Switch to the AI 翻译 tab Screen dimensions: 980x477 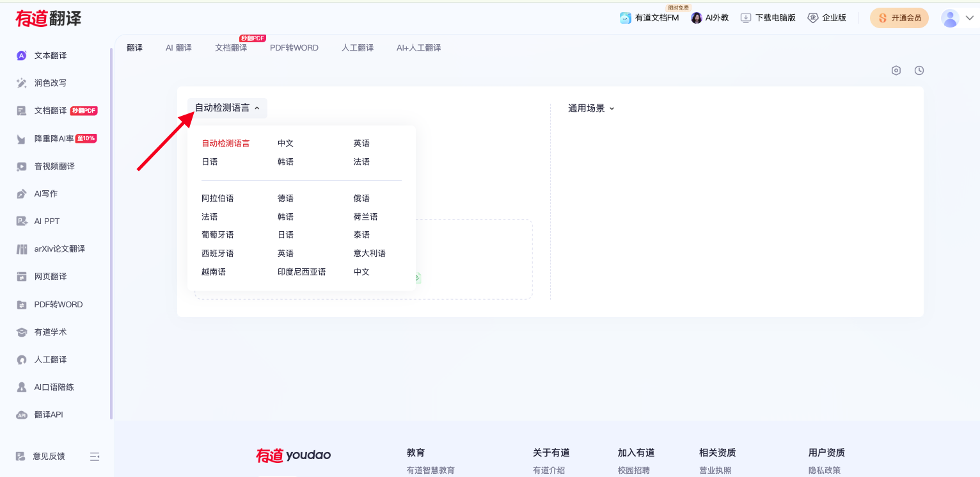point(178,48)
